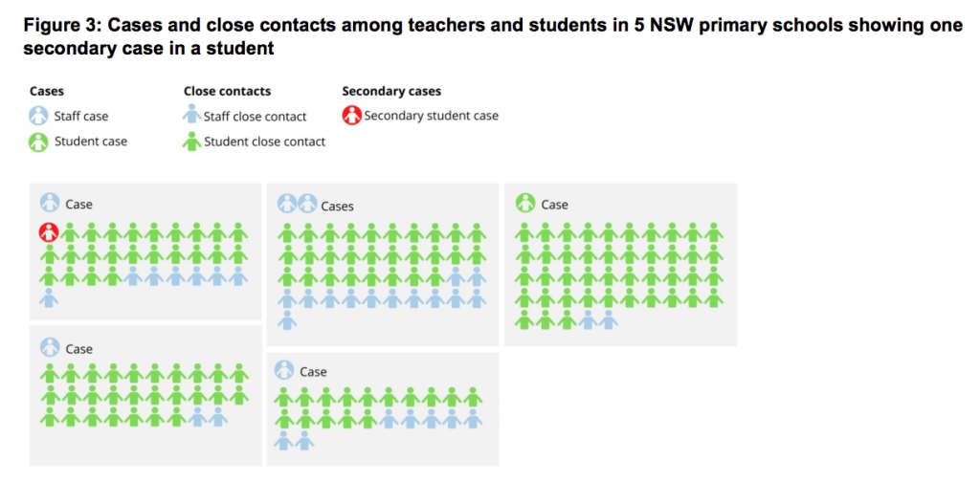
Task: Click the lone blue staff contact below the red figure
Action: tap(49, 298)
